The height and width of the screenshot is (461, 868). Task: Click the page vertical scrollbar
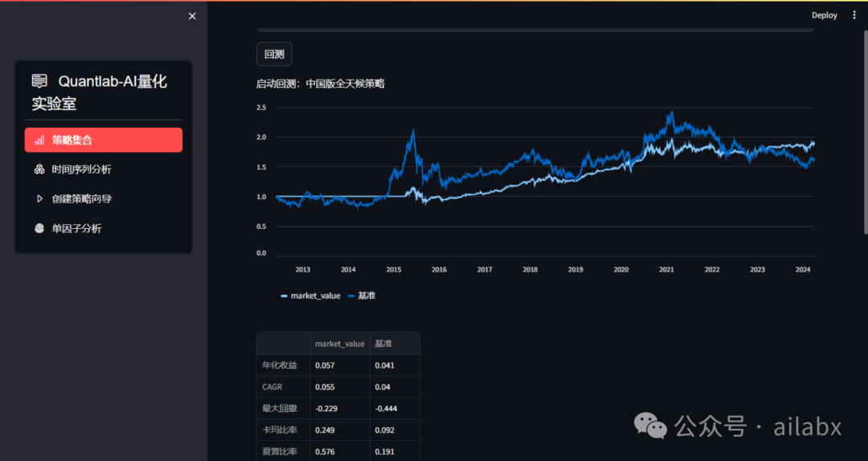click(866, 132)
